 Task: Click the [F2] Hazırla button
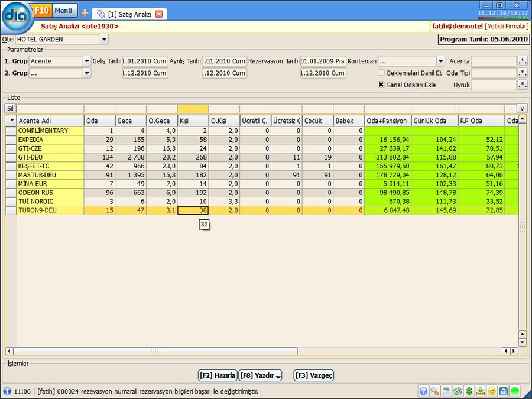click(x=218, y=375)
